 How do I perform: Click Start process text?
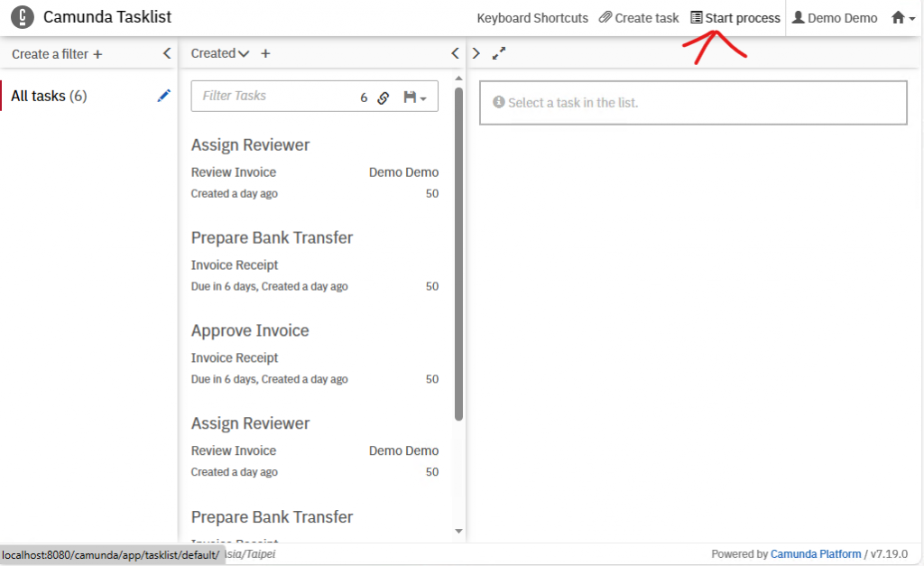click(743, 18)
